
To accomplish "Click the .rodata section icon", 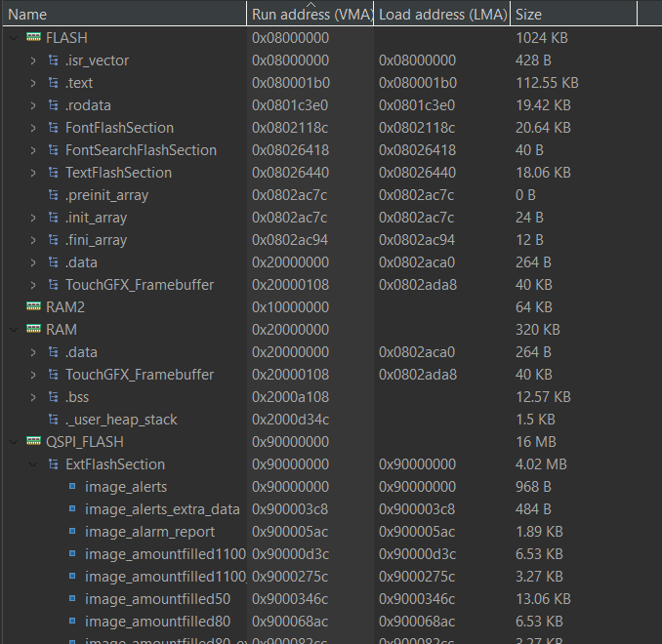I will [53, 105].
